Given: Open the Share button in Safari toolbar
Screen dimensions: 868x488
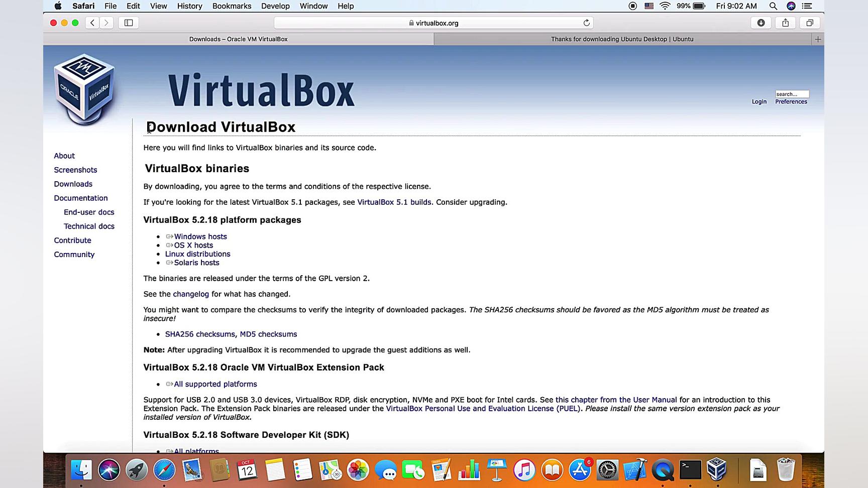Looking at the screenshot, I should coord(786,23).
